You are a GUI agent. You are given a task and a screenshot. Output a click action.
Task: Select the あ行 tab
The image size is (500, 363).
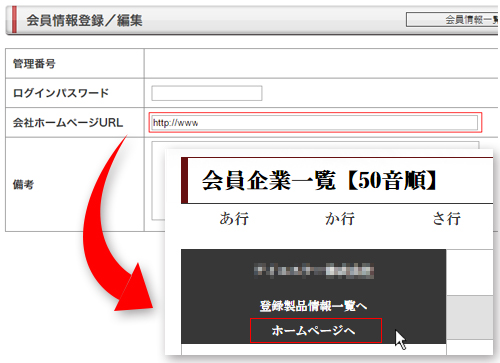click(234, 219)
